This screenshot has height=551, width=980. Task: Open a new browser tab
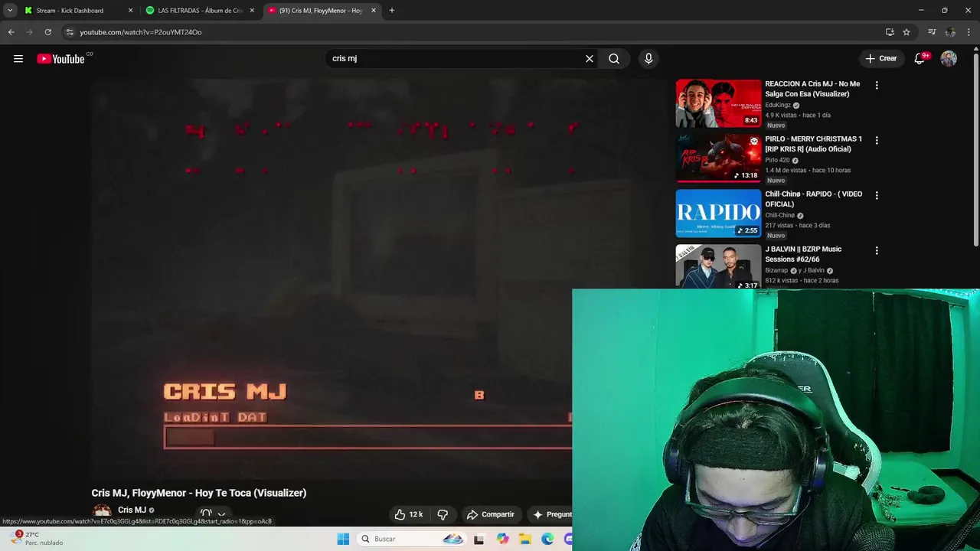392,11
